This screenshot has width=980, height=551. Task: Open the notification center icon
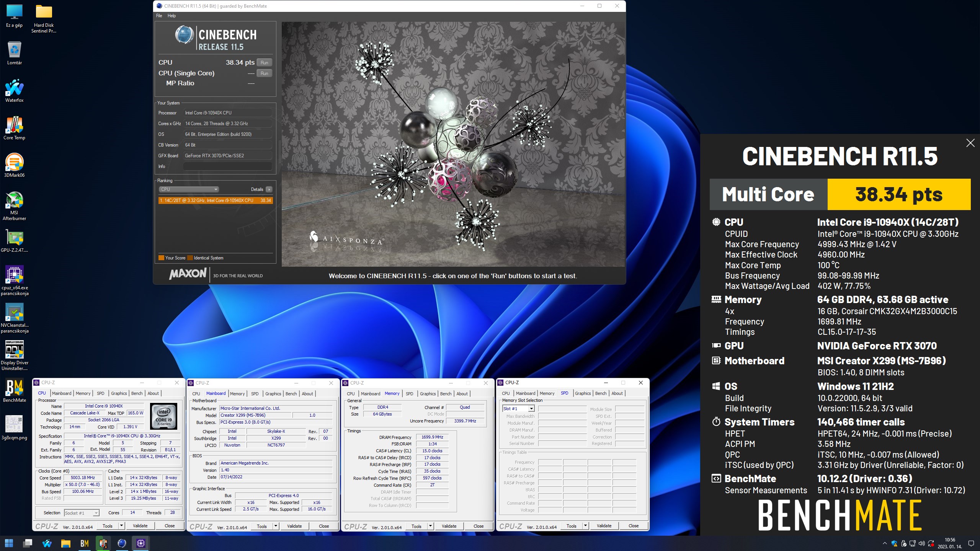pyautogui.click(x=971, y=543)
